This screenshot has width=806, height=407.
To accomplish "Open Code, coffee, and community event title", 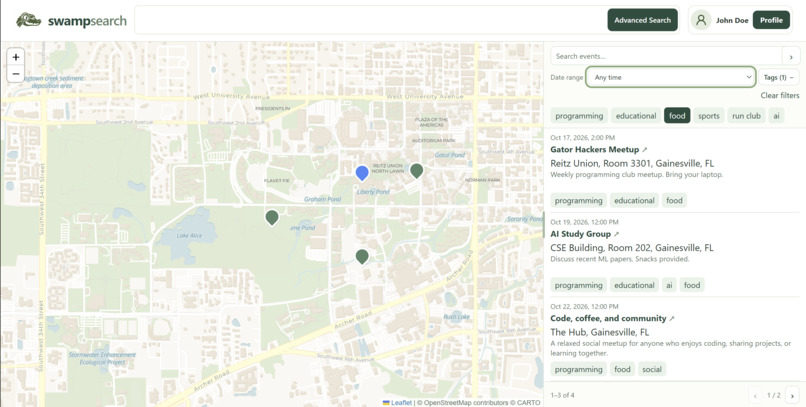I will [608, 318].
